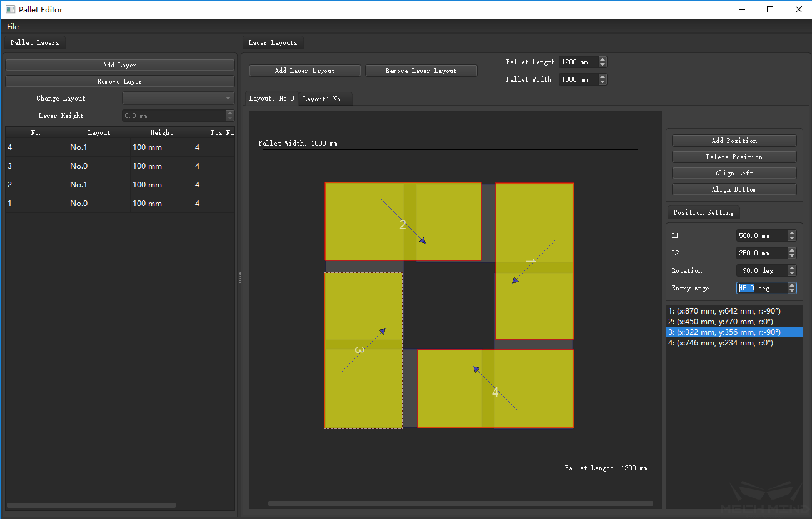This screenshot has height=519, width=812.
Task: Click the canvas horizontal scrollbar
Action: tap(460, 503)
